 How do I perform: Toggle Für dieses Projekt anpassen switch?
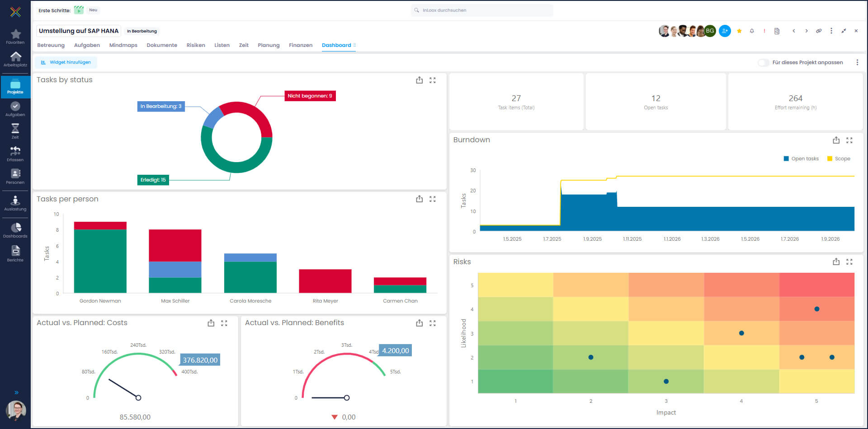pyautogui.click(x=763, y=62)
